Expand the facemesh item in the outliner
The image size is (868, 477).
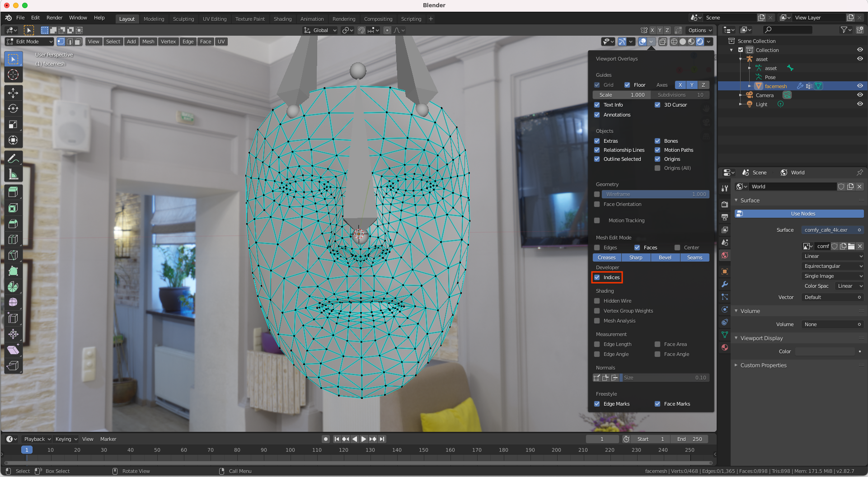750,86
